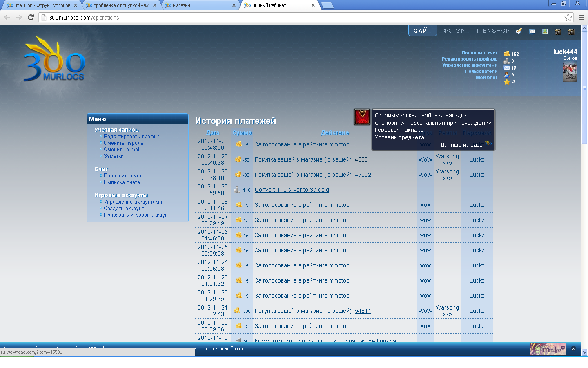588x368 pixels.
Task: Bookmark this page with the star icon
Action: [568, 17]
